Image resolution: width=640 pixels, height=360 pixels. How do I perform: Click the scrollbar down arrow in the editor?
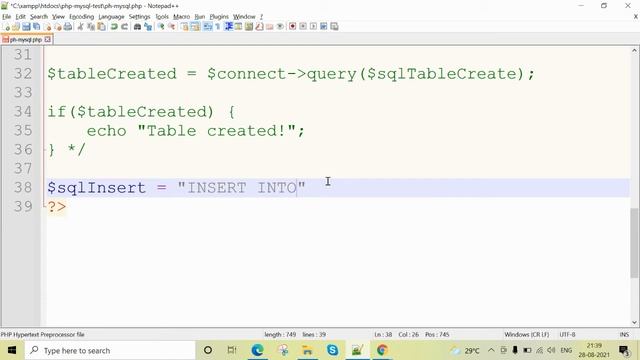pyautogui.click(x=634, y=322)
